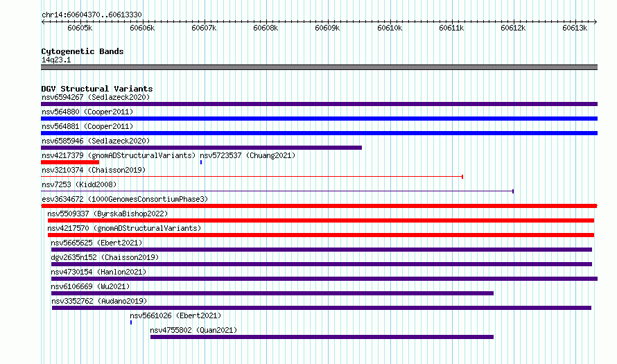
Task: Click the 60610k ruler label
Action: point(390,28)
